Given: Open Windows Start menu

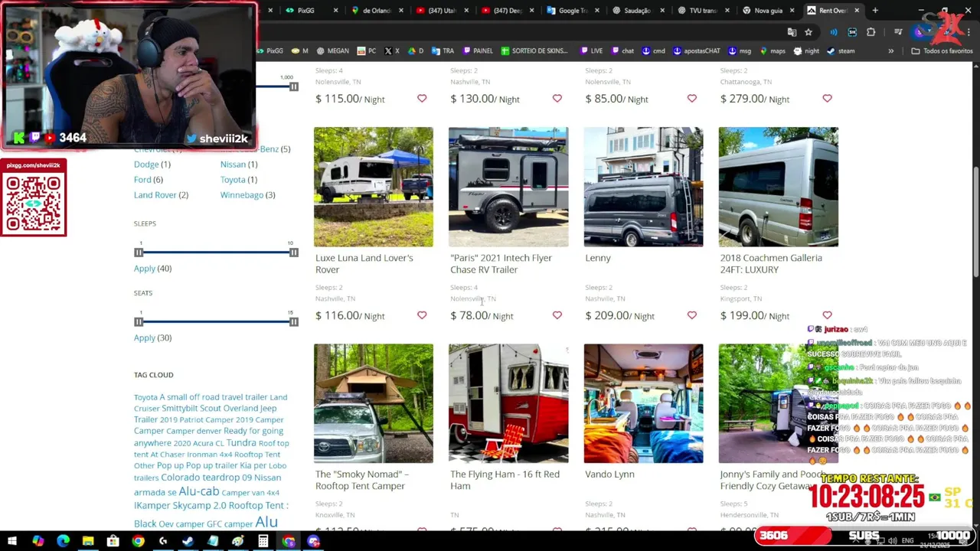Looking at the screenshot, I should coord(12,541).
